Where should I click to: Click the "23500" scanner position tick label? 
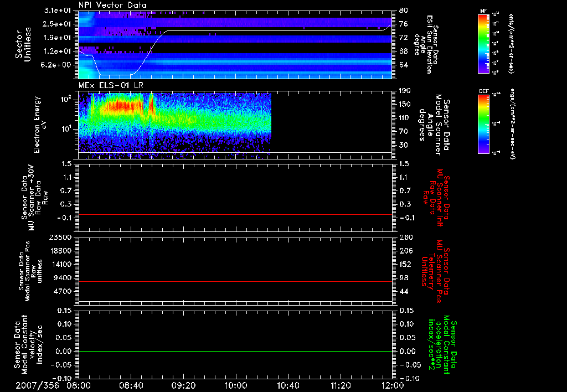click(61, 237)
